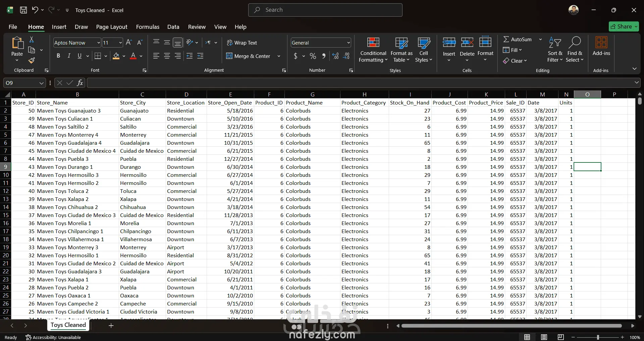Toggle Bold formatting
The height and width of the screenshot is (341, 644).
pyautogui.click(x=58, y=56)
